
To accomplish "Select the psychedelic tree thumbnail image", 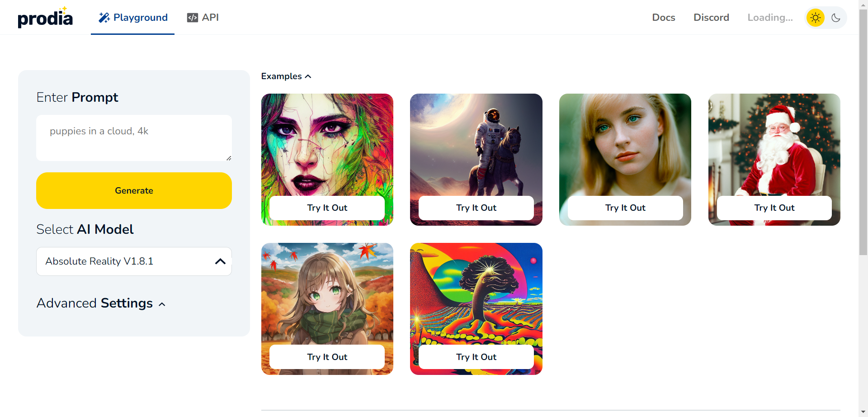I will (x=476, y=294).
